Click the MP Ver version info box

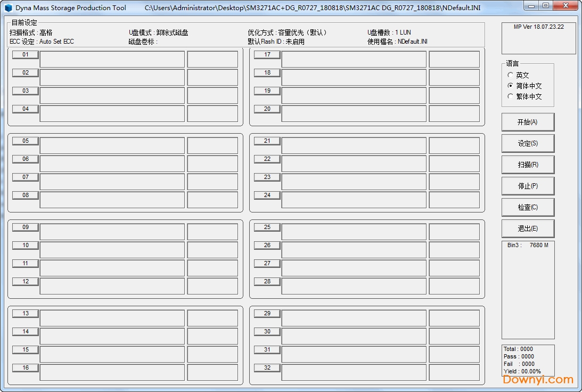click(x=538, y=38)
